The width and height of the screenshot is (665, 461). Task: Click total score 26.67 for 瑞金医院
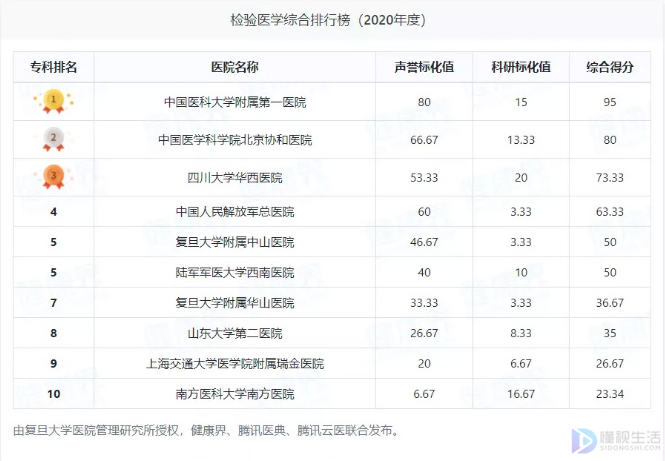point(610,363)
